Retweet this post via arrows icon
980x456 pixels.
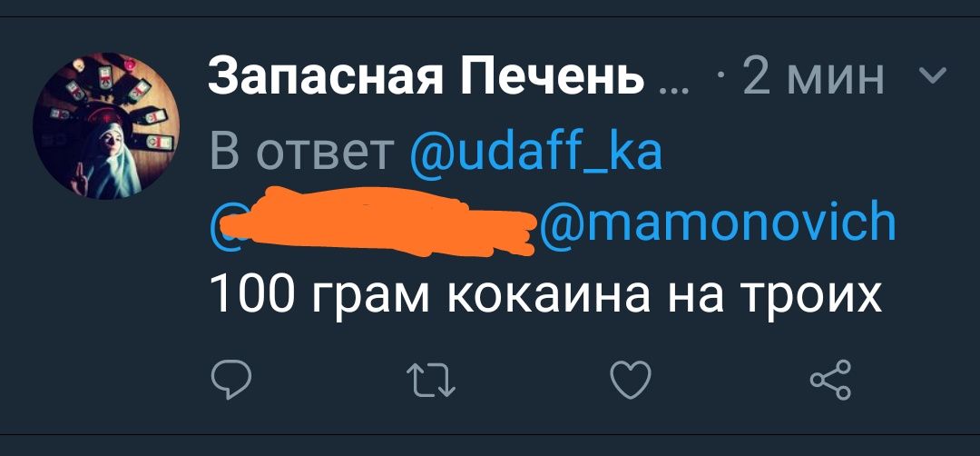(x=431, y=380)
